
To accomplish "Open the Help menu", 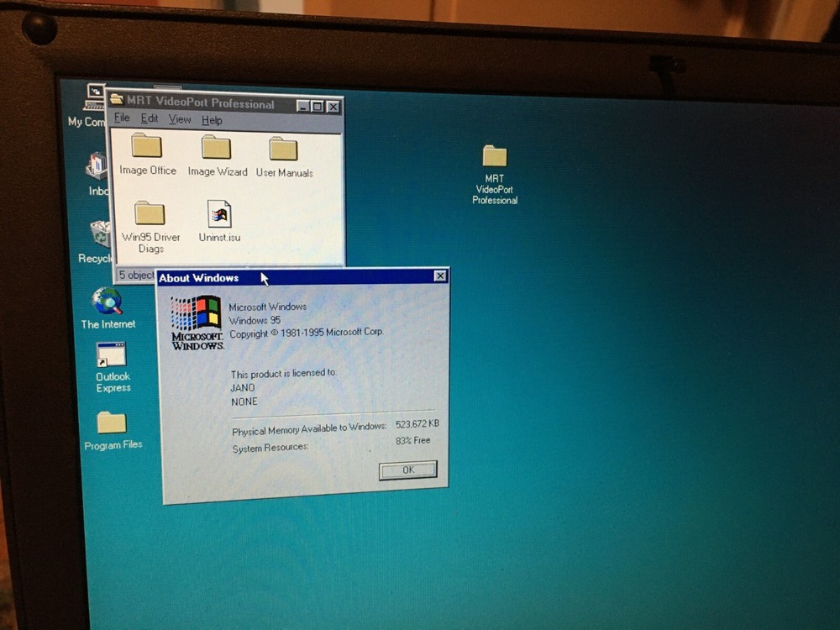I will (x=212, y=119).
